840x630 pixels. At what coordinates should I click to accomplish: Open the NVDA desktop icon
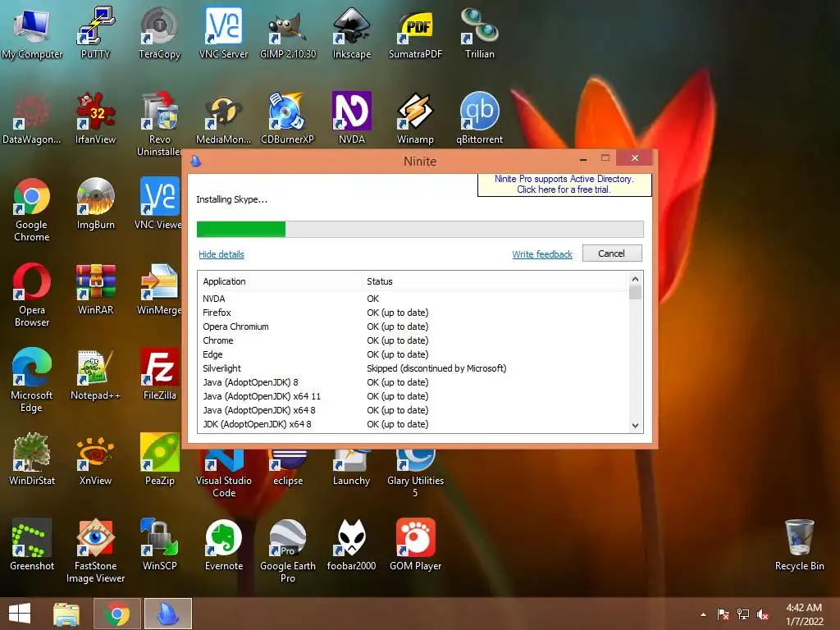click(x=351, y=118)
